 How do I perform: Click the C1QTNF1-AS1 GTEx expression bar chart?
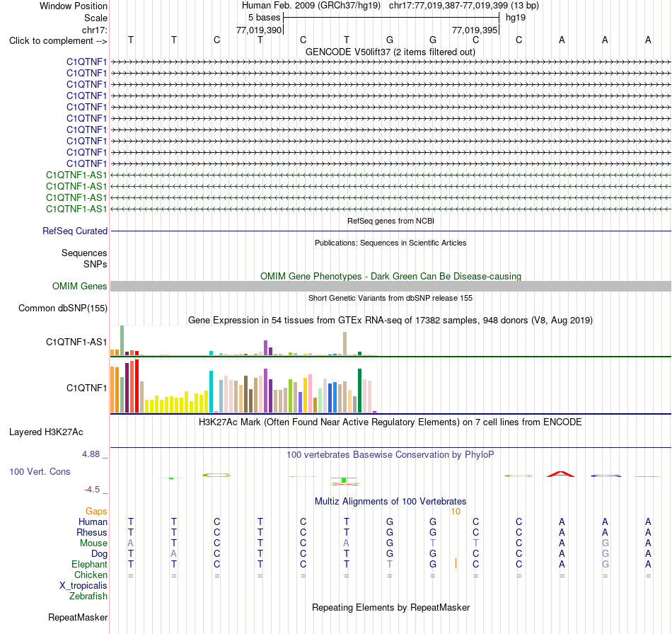click(243, 341)
